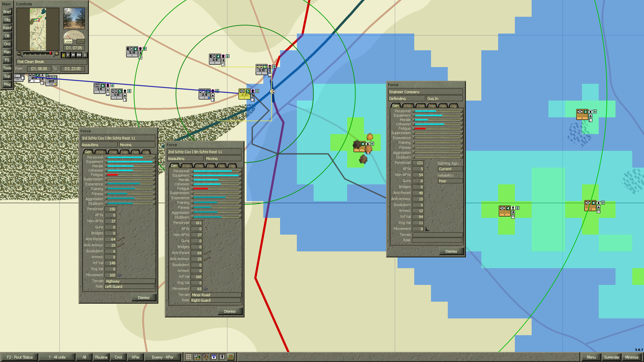Open the "F2 - Rout Status" selector
The image size is (644, 362).
20,357
